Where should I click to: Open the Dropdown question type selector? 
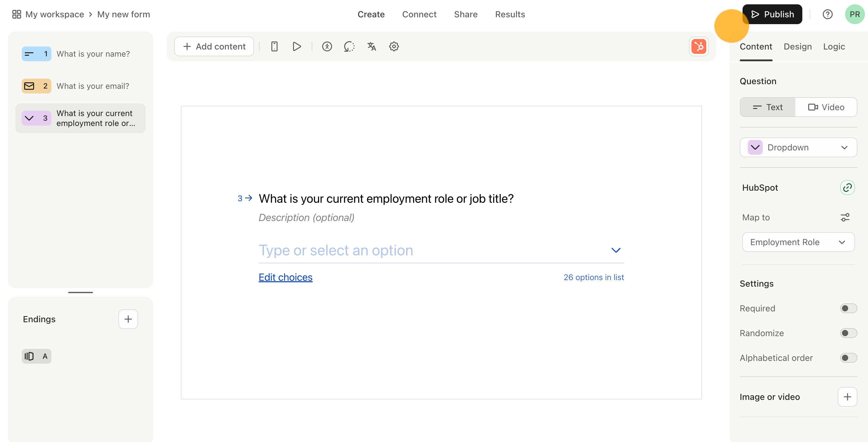[798, 147]
